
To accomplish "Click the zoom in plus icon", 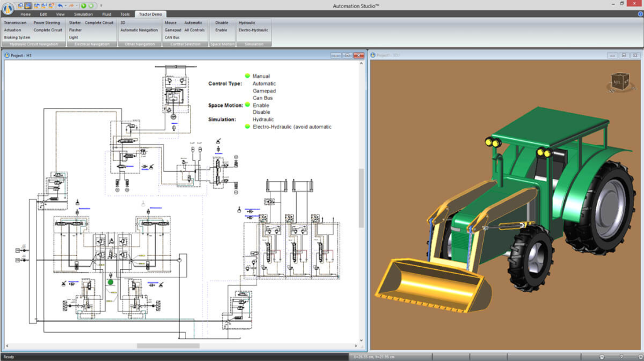I will click(641, 357).
